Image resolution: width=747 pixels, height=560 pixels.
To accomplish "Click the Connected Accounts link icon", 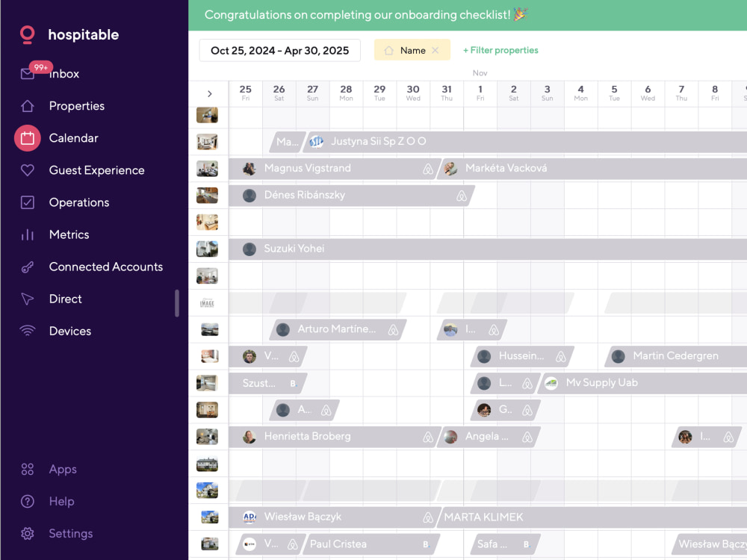I will pyautogui.click(x=27, y=267).
